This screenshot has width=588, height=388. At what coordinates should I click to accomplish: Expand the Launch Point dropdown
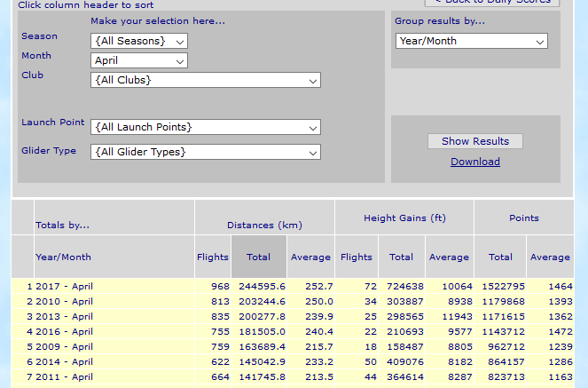click(x=205, y=127)
